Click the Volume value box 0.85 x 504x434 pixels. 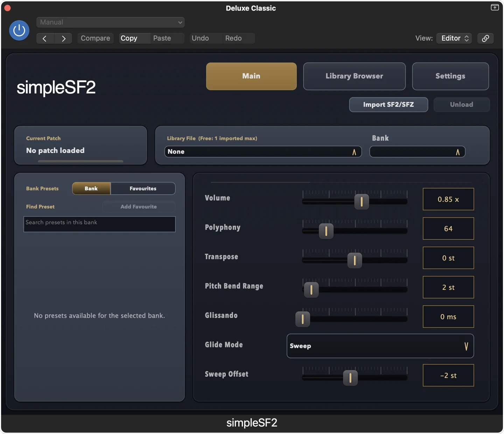pyautogui.click(x=448, y=199)
